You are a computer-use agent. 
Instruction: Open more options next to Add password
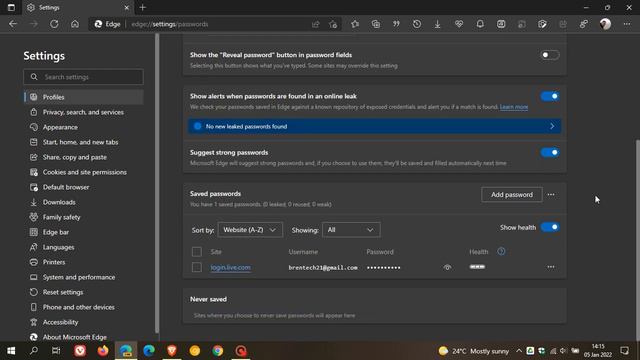point(551,195)
